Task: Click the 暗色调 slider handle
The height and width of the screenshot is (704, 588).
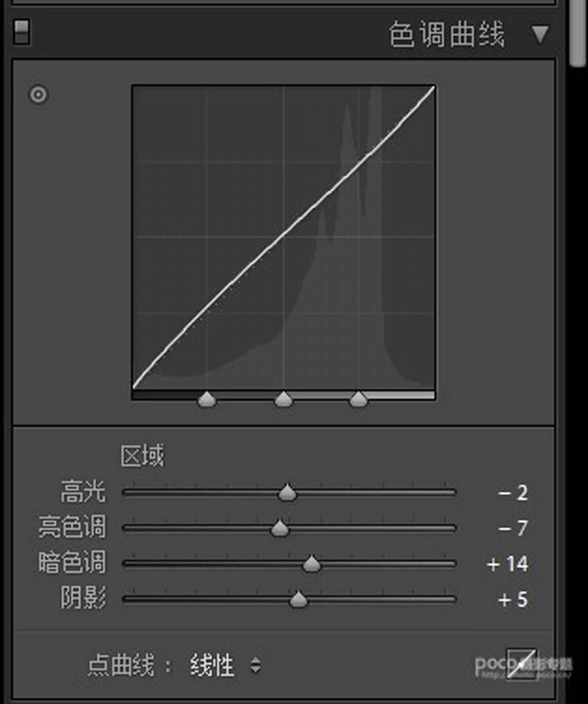Action: (312, 564)
